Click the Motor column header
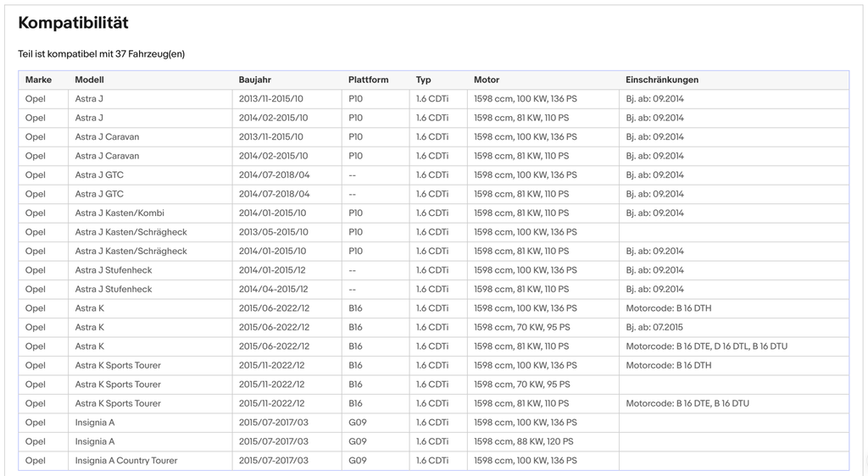This screenshot has width=868, height=476. point(486,80)
